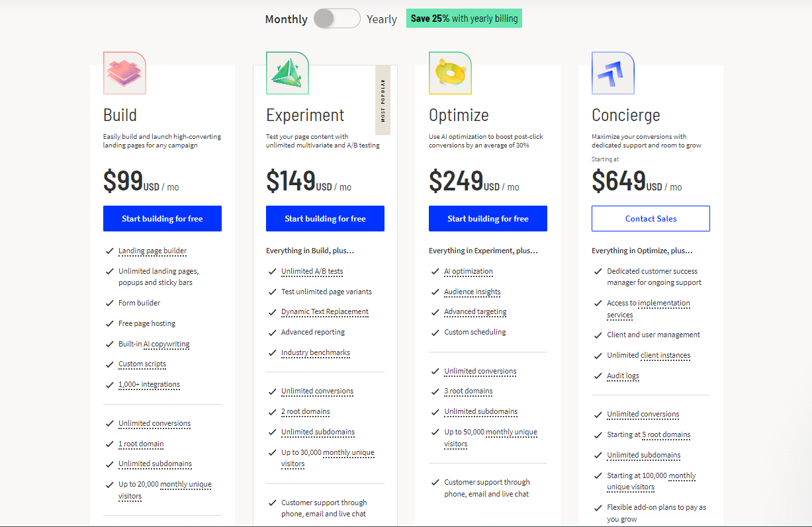812x527 pixels.
Task: Click the Experiment plan green pyramid icon
Action: (x=287, y=73)
